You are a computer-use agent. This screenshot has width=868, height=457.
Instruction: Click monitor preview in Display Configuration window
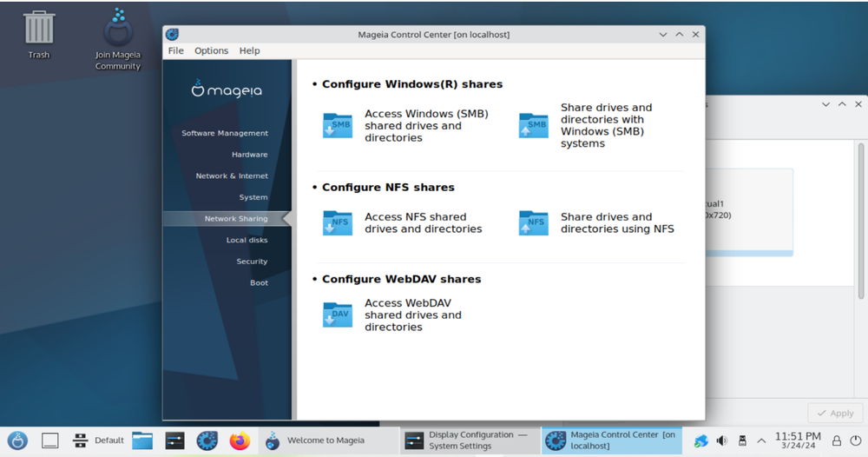749,212
